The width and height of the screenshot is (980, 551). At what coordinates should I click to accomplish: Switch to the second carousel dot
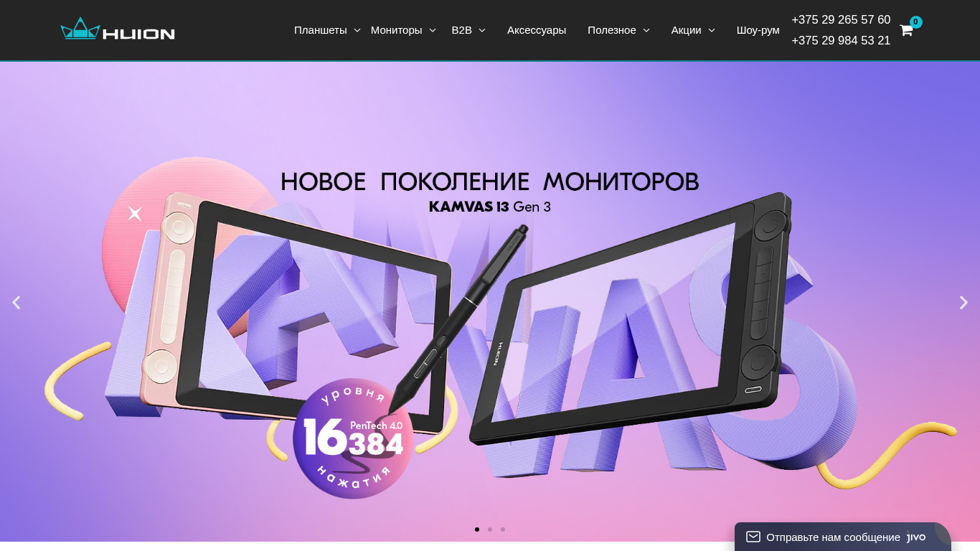tap(490, 529)
